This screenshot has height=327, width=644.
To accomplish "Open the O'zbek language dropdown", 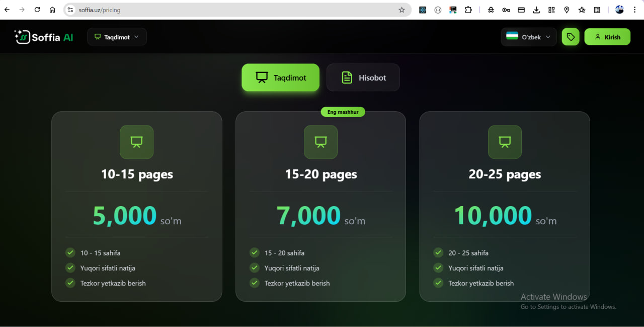I will pos(528,36).
